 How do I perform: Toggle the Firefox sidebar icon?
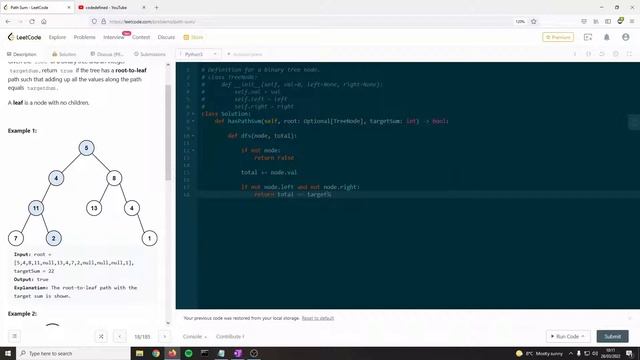[x=608, y=21]
